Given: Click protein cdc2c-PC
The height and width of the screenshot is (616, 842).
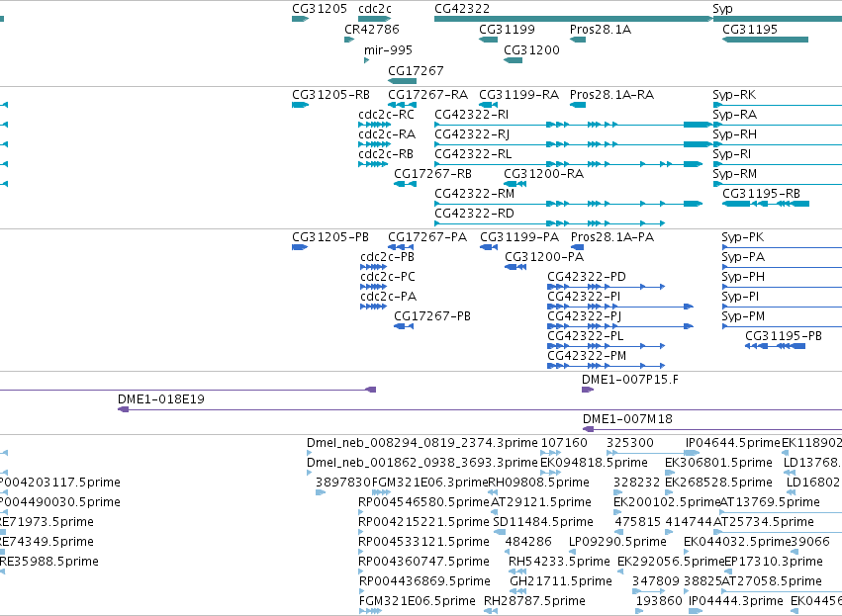Looking at the screenshot, I should tap(374, 287).
